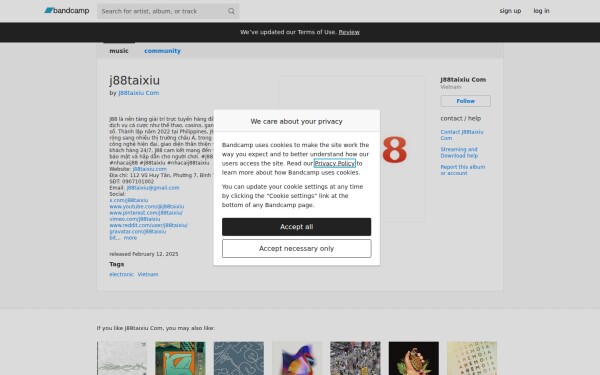The height and width of the screenshot is (375, 600).
Task: Select the Vietnam tag
Action: [148, 274]
